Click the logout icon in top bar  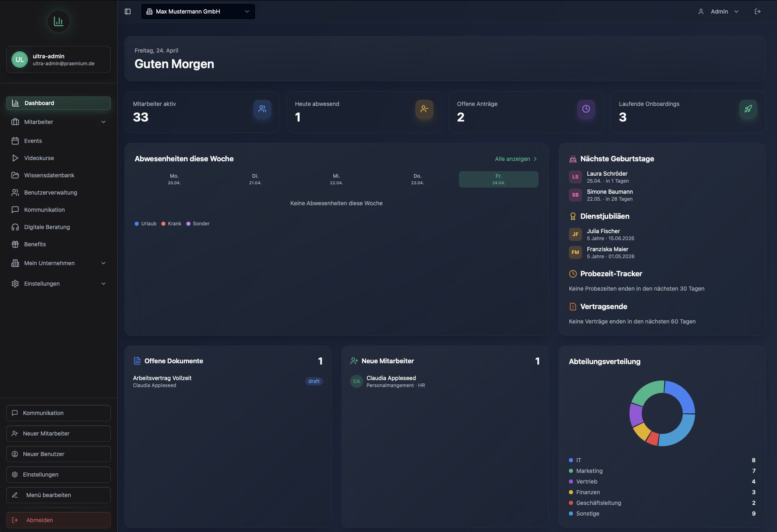click(758, 11)
